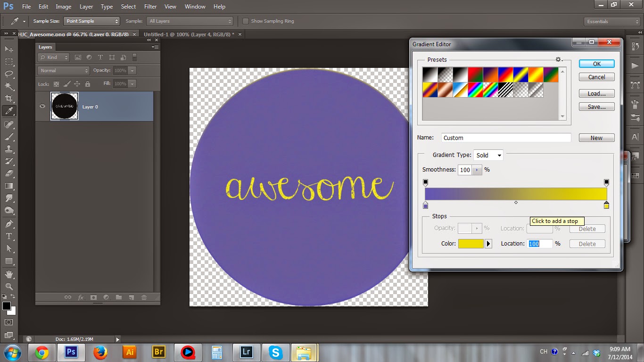
Task: Click the gradient Name input field
Action: click(x=506, y=138)
